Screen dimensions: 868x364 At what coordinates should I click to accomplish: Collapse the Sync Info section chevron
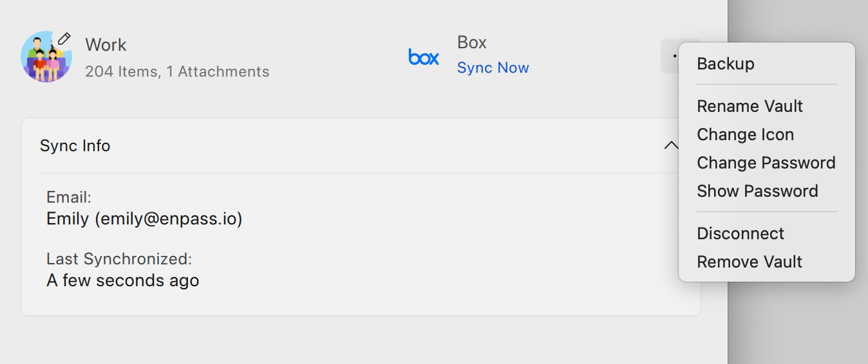[x=671, y=145]
